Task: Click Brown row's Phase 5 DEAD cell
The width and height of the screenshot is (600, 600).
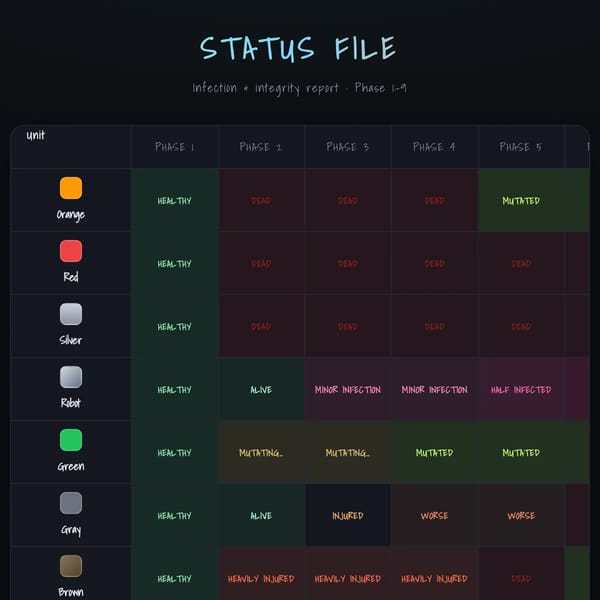Action: (x=521, y=574)
